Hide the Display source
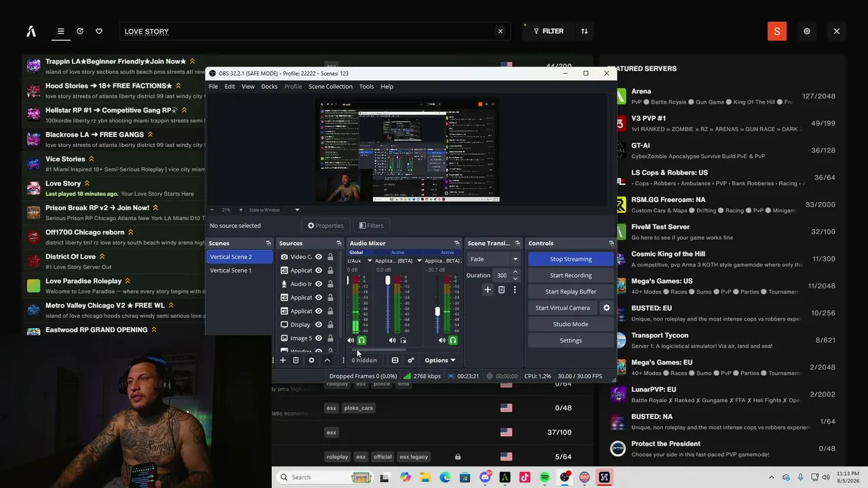 tap(319, 325)
